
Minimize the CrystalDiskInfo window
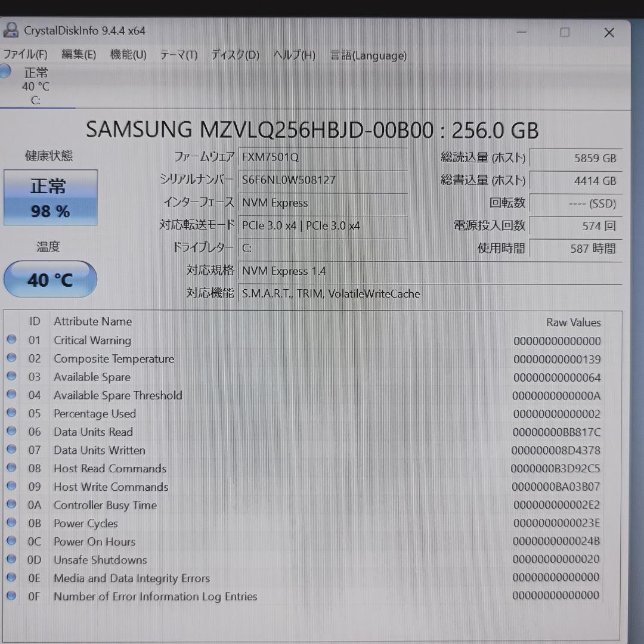pyautogui.click(x=522, y=32)
